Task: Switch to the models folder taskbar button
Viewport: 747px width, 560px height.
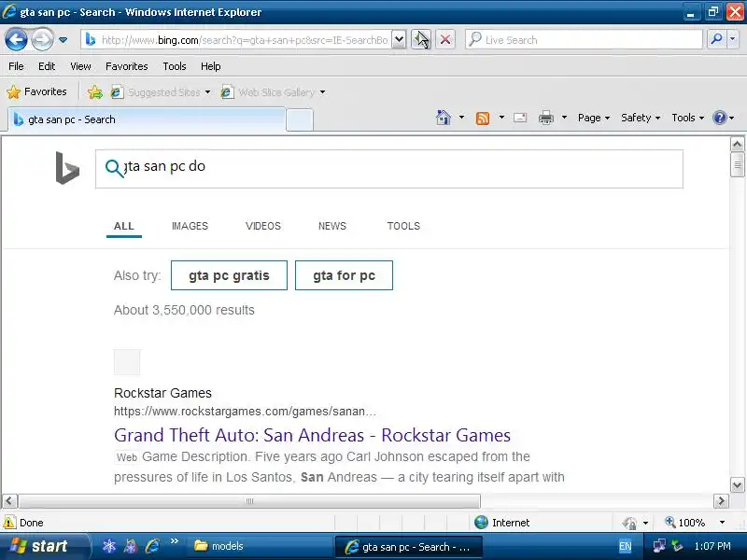Action: click(x=261, y=546)
